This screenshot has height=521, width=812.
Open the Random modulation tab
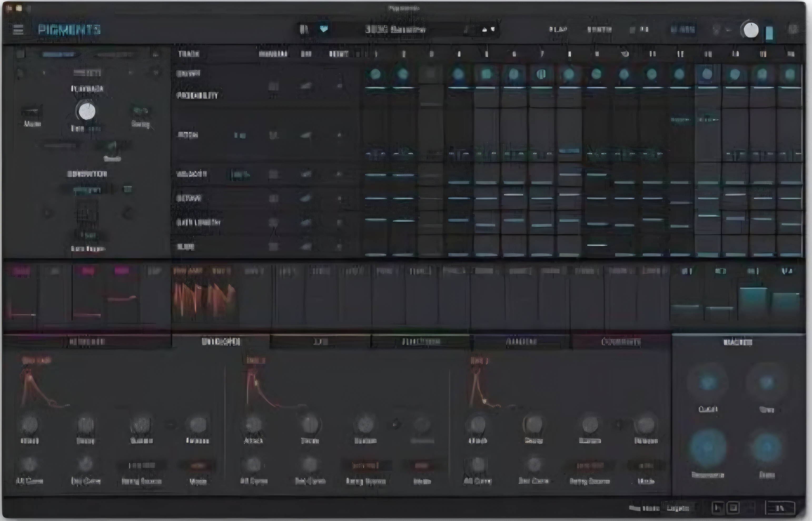521,341
